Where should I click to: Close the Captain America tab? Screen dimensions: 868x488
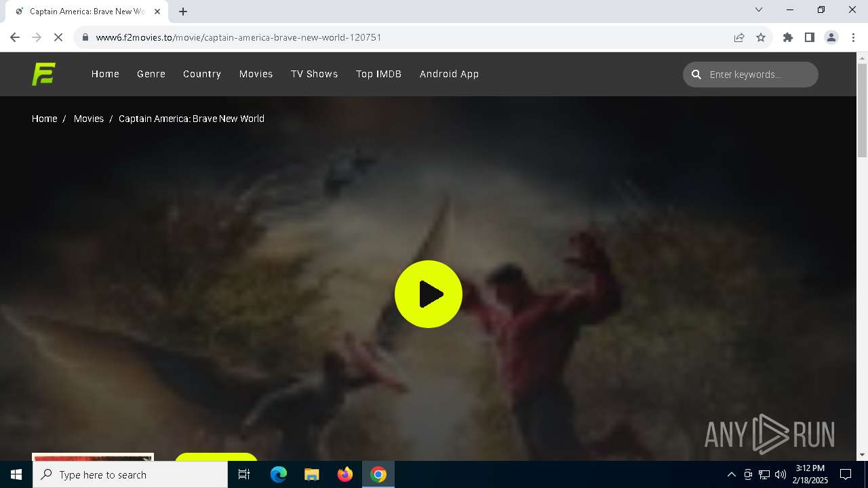coord(157,12)
